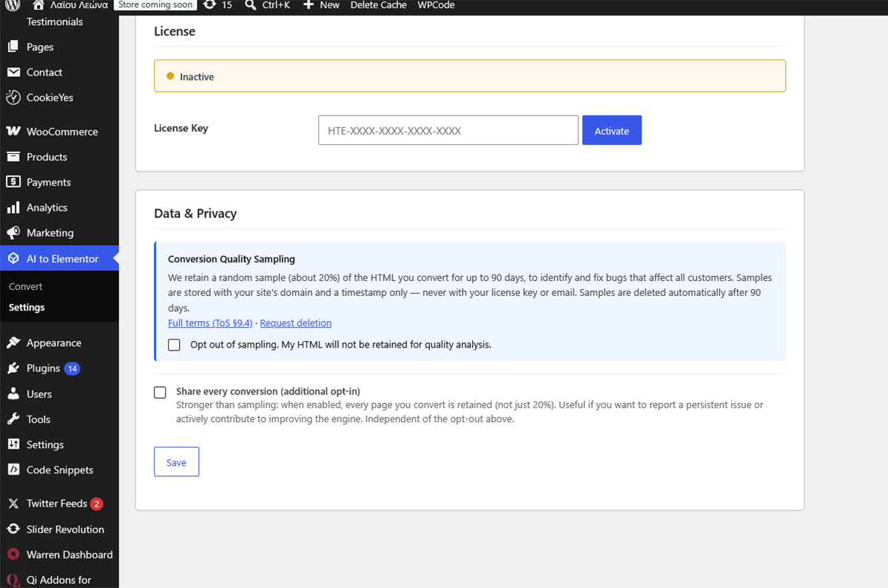Viewport: 888px width, 588px height.
Task: Click the Contact envelope icon
Action: pyautogui.click(x=13, y=72)
